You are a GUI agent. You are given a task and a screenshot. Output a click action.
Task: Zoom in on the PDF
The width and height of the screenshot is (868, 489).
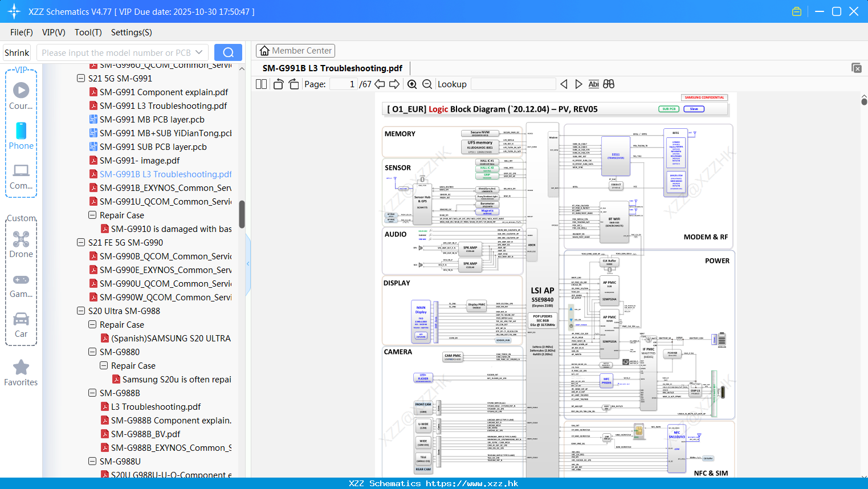[x=412, y=84]
